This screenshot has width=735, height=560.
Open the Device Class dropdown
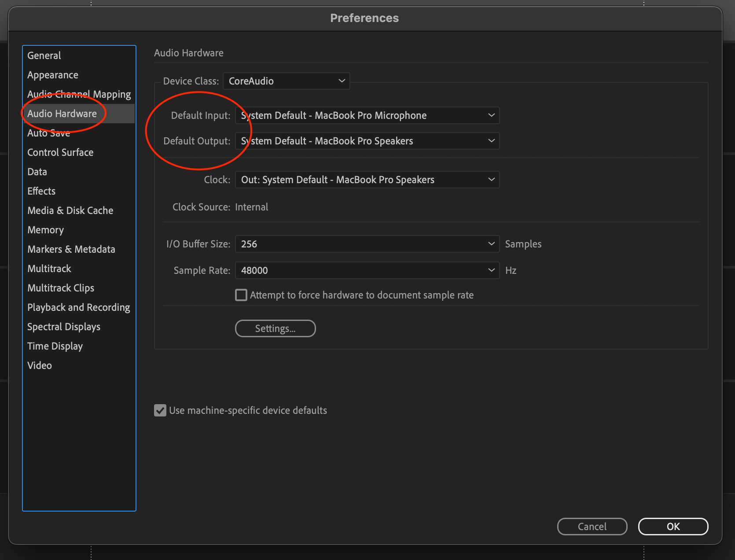[x=286, y=81]
